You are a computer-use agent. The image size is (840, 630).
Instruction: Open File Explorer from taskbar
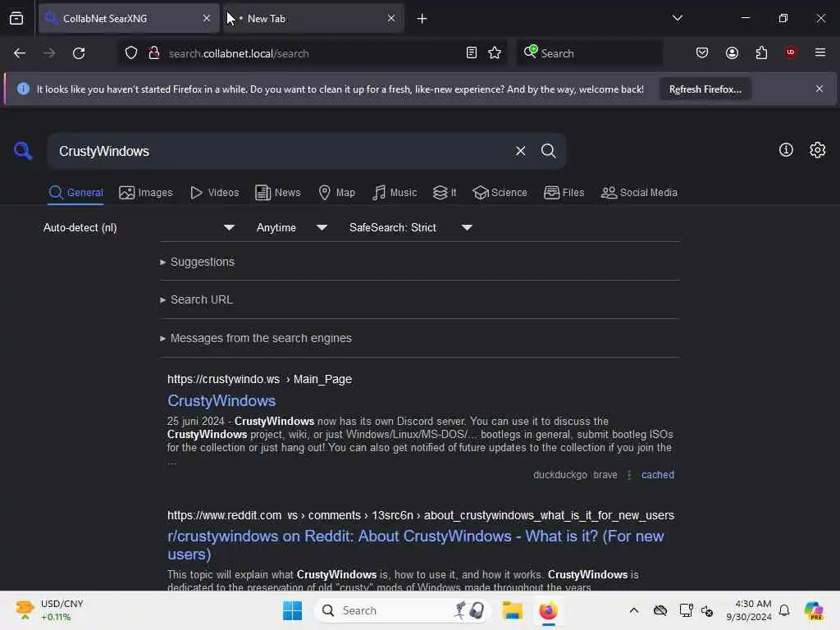click(512, 610)
